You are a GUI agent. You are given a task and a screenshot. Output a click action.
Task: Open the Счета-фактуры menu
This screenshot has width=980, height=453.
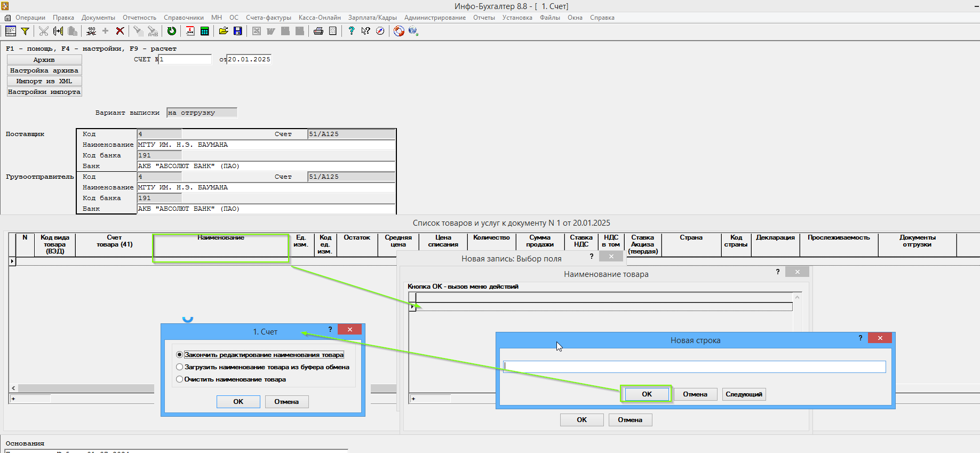268,18
